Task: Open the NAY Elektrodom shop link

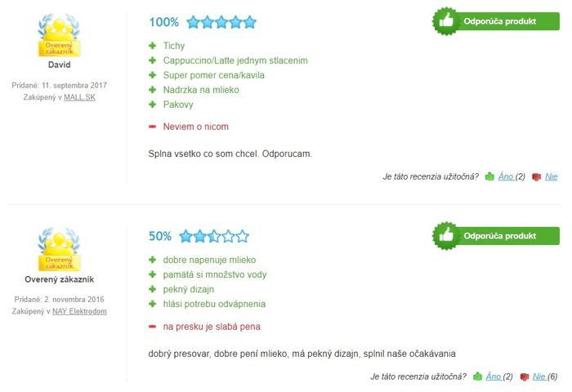Action: point(79,311)
